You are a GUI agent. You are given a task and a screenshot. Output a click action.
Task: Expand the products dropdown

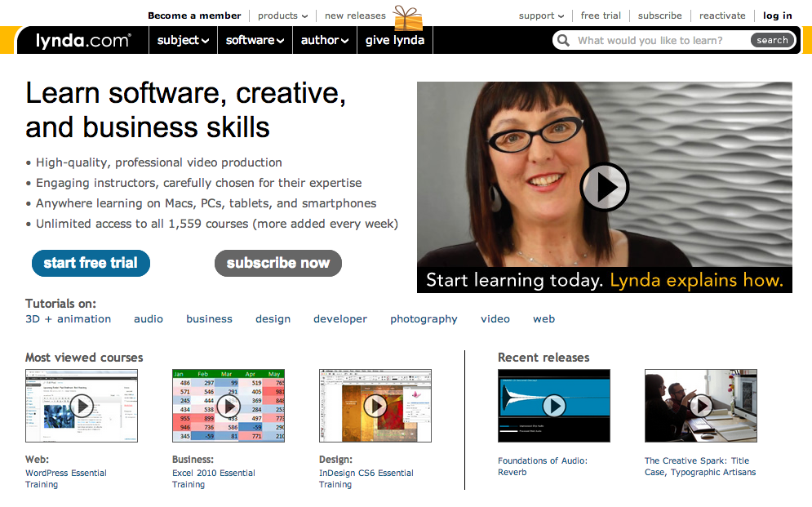click(282, 16)
